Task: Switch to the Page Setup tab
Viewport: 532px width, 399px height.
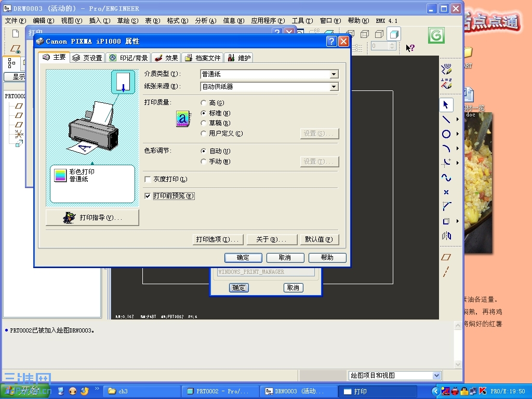Action: point(87,58)
